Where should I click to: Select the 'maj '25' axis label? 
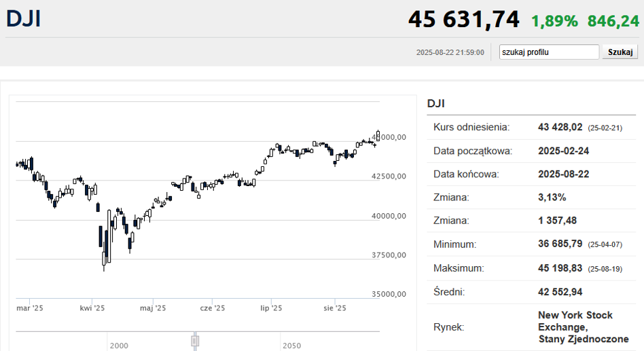153,308
